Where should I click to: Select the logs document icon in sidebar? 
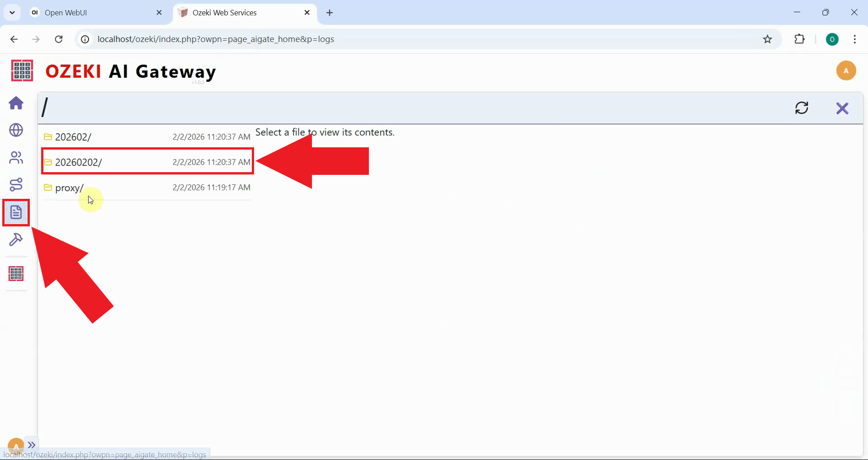(16, 212)
